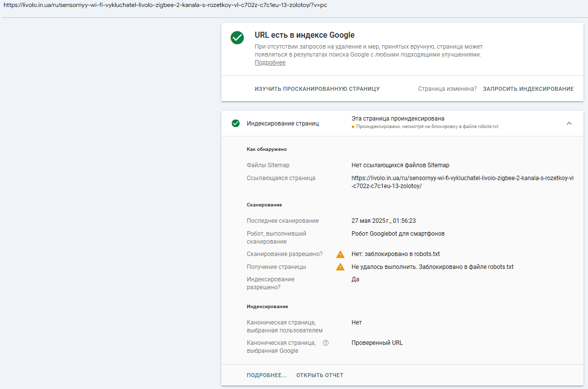The width and height of the screenshot is (588, 389).
Task: Click the Сканирование subheading
Action: coord(264,205)
